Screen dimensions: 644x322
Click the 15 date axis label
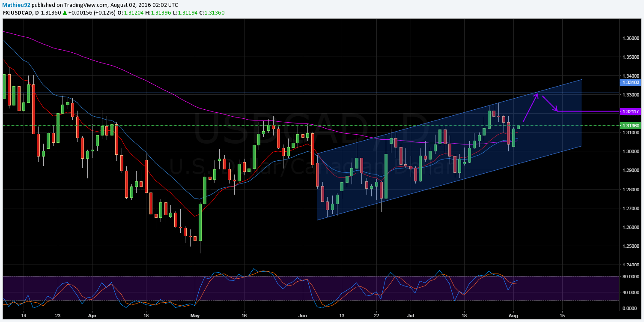tap(562, 316)
